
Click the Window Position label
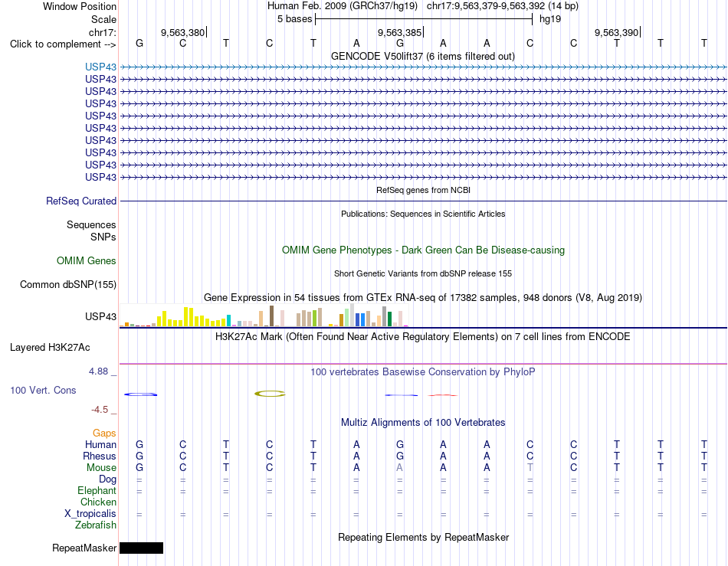tap(80, 6)
